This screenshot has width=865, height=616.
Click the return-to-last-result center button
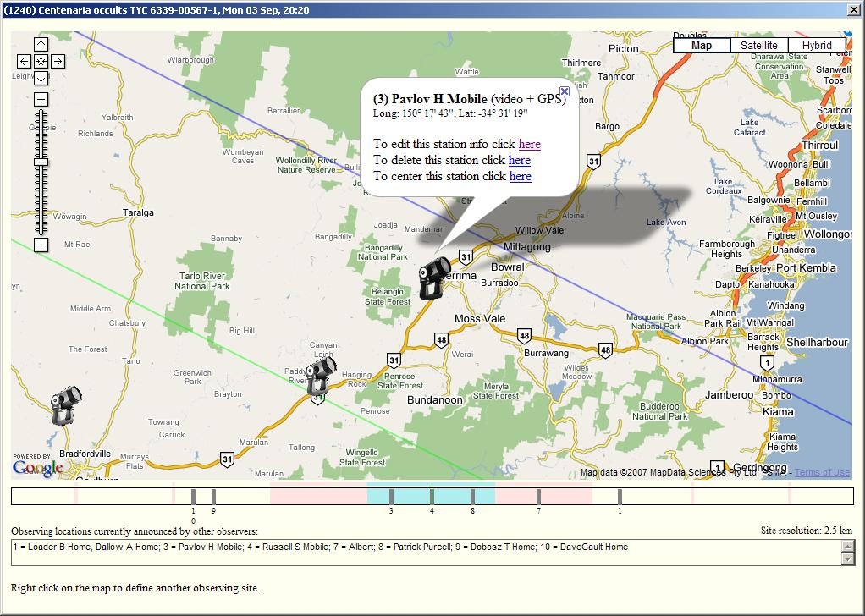41,61
